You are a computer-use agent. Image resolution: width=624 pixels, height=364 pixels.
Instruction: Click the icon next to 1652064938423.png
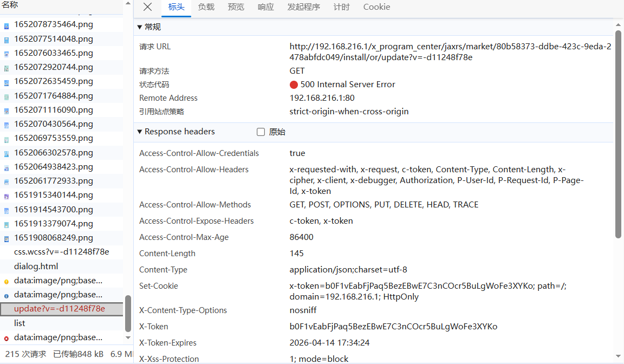tap(6, 167)
